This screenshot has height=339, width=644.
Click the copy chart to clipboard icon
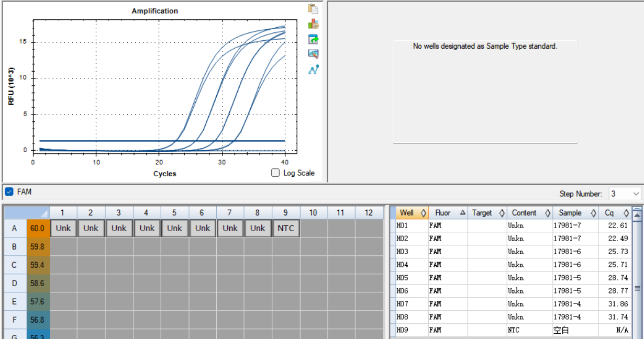(x=314, y=9)
